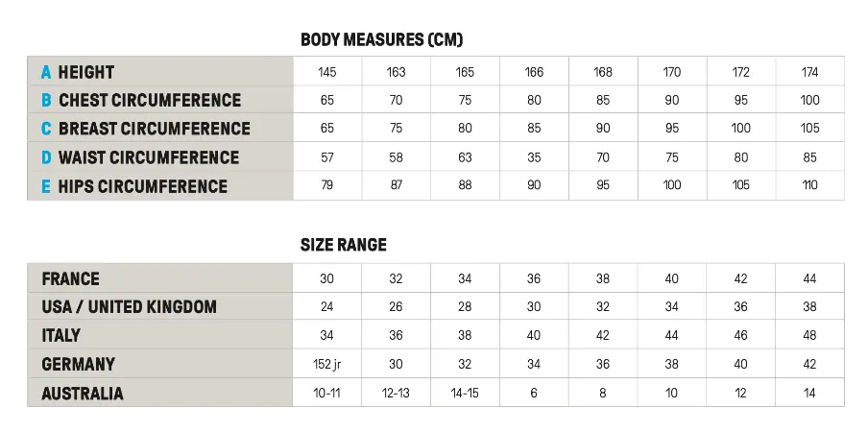Image resolution: width=868 pixels, height=432 pixels.
Task: Select the AUSTRALIA row label
Action: [x=83, y=394]
